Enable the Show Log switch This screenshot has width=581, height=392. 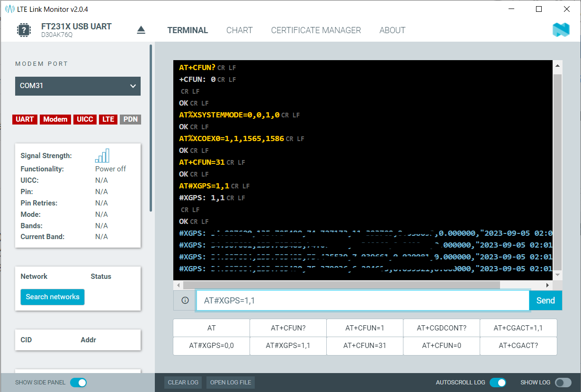tap(563, 383)
